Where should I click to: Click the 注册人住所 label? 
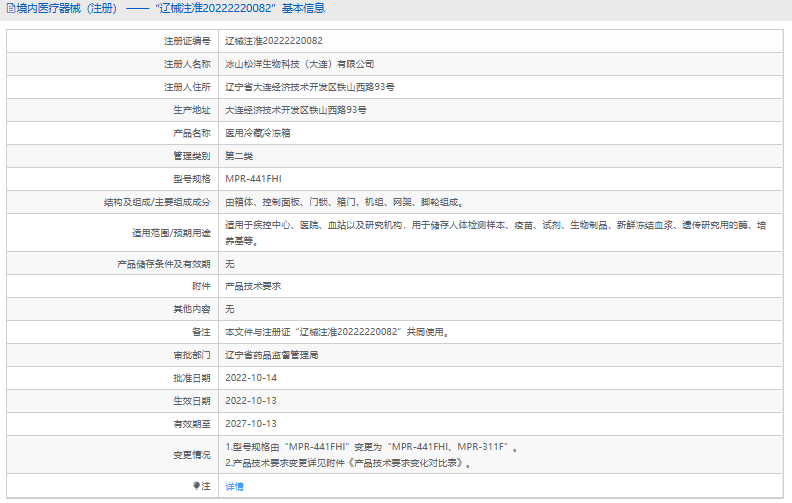[187, 87]
